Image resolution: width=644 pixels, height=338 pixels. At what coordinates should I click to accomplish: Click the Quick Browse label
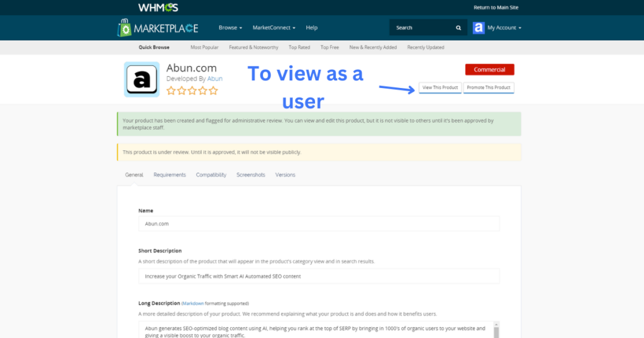pos(154,48)
